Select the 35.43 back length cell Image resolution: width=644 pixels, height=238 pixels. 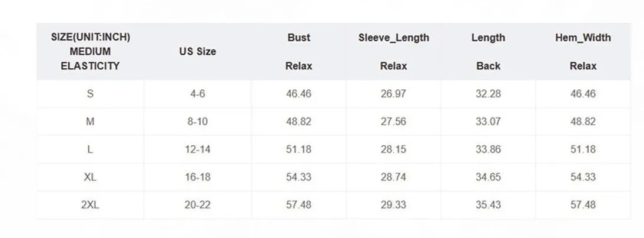tap(489, 205)
